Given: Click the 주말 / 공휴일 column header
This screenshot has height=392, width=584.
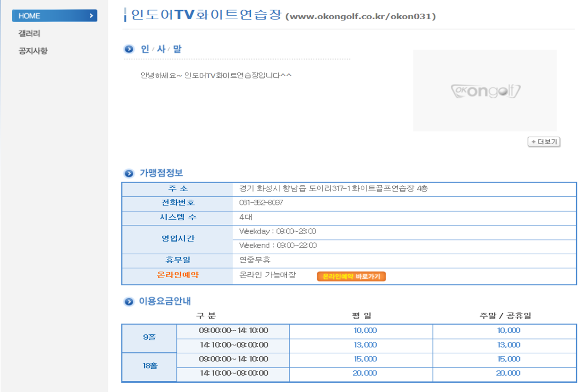Looking at the screenshot, I should [x=505, y=315].
